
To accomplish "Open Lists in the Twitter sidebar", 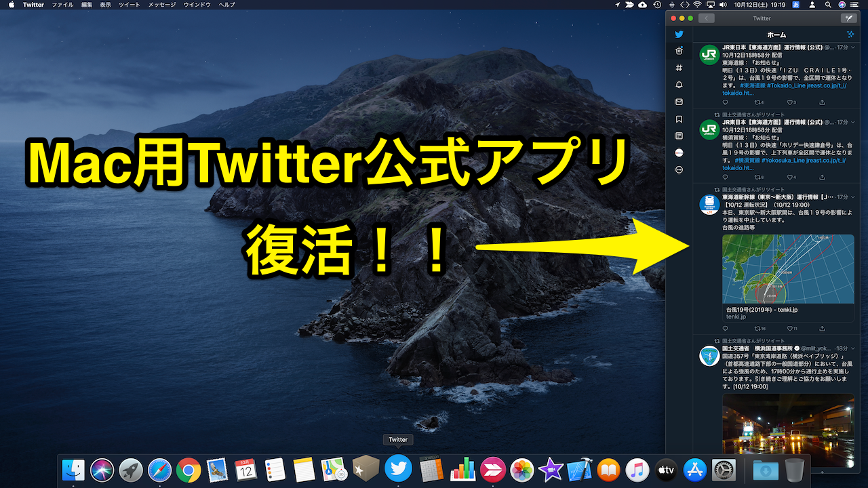I will click(679, 136).
